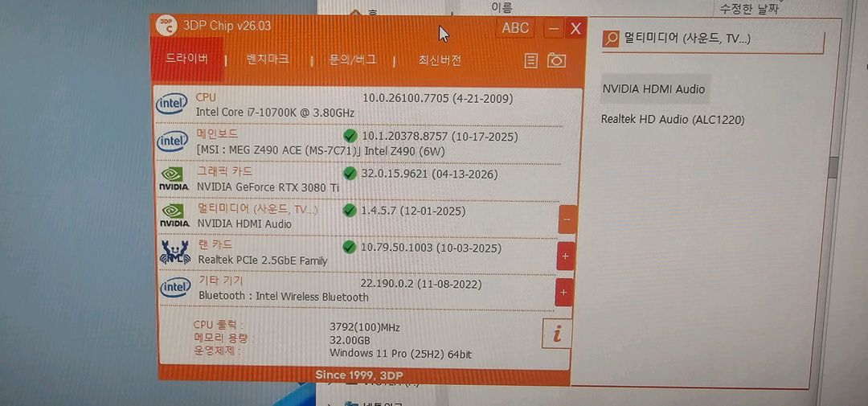868x406 pixels.
Task: Close the 3DP Chip window
Action: pos(575,29)
